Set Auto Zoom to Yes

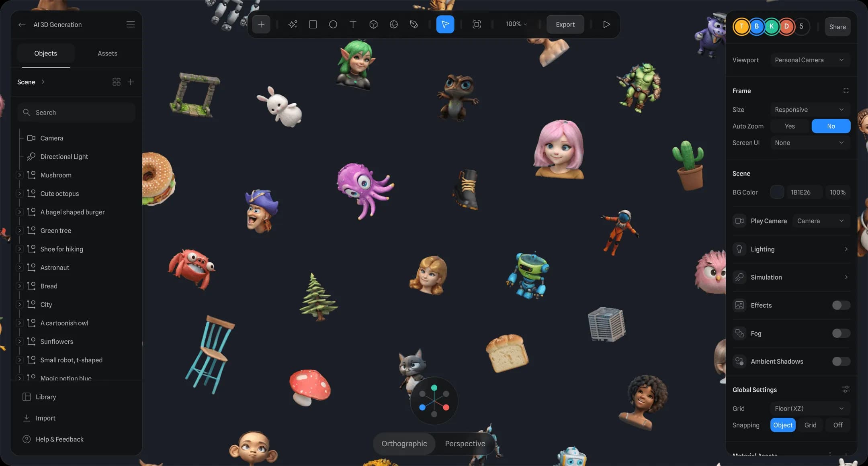790,126
